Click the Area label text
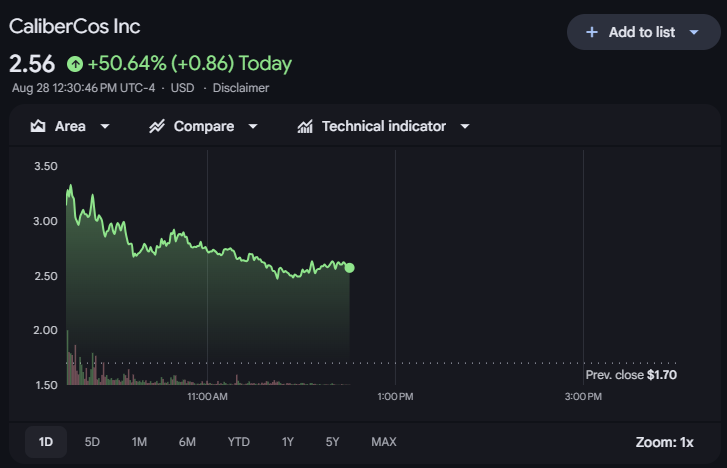Viewport: 727px width, 468px height. (70, 126)
